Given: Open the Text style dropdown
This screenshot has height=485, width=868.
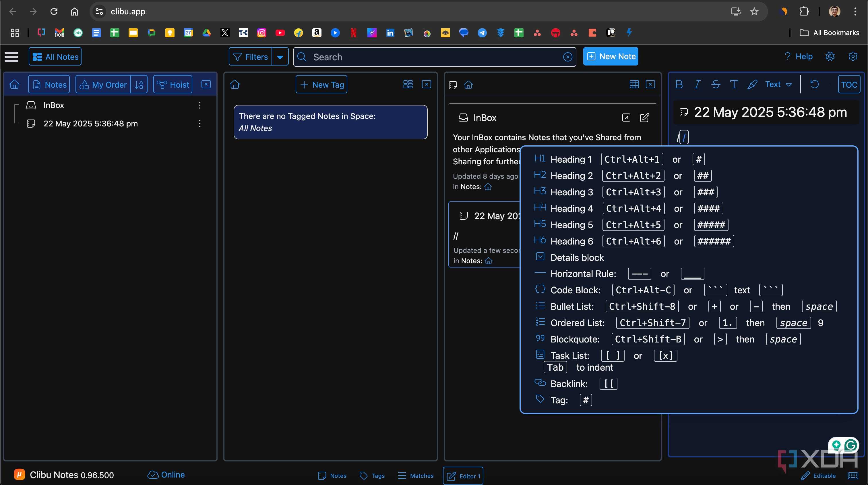Looking at the screenshot, I should pos(778,84).
